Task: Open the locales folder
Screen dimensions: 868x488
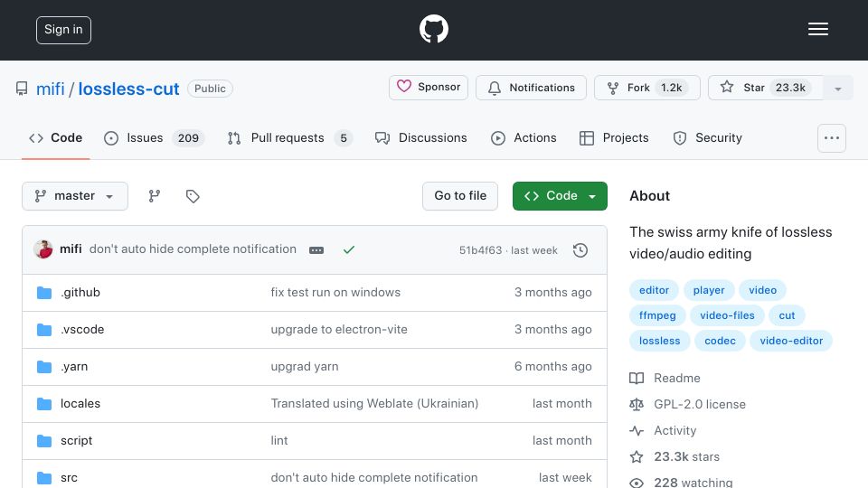Action: click(x=80, y=403)
